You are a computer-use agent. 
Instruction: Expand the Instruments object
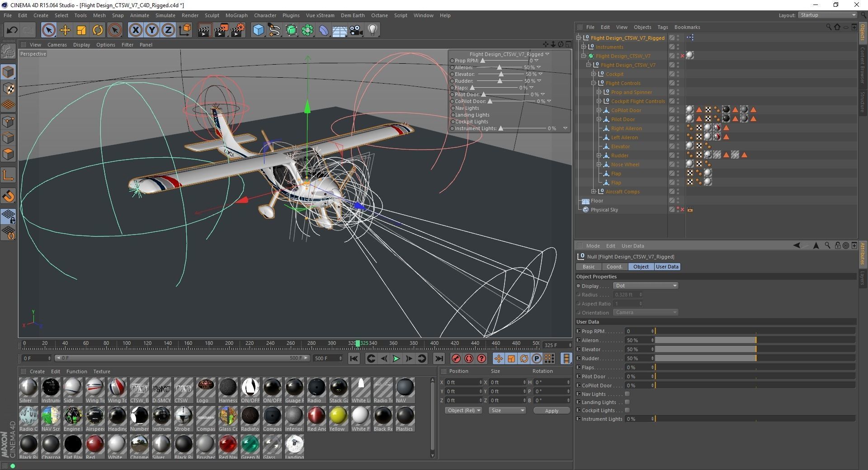[x=584, y=47]
